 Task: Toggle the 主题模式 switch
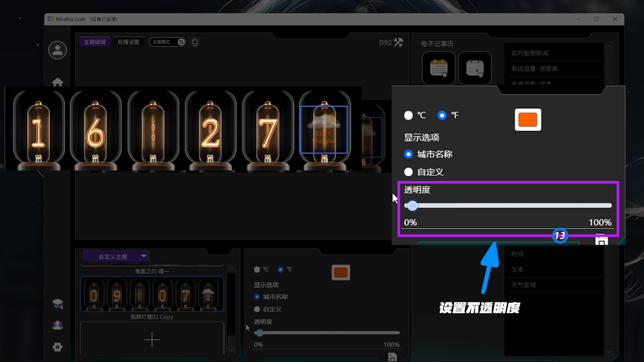click(167, 42)
